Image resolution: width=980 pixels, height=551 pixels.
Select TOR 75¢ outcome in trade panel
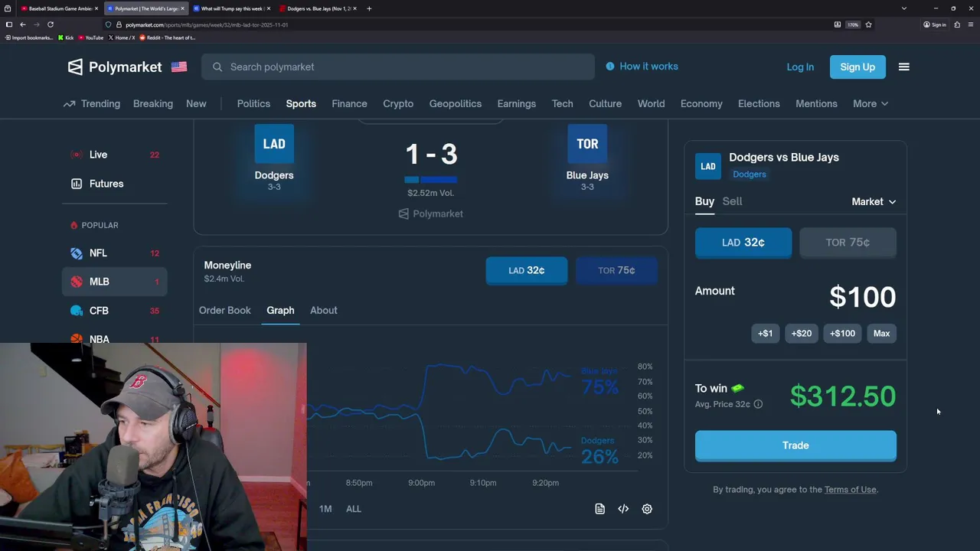click(848, 243)
